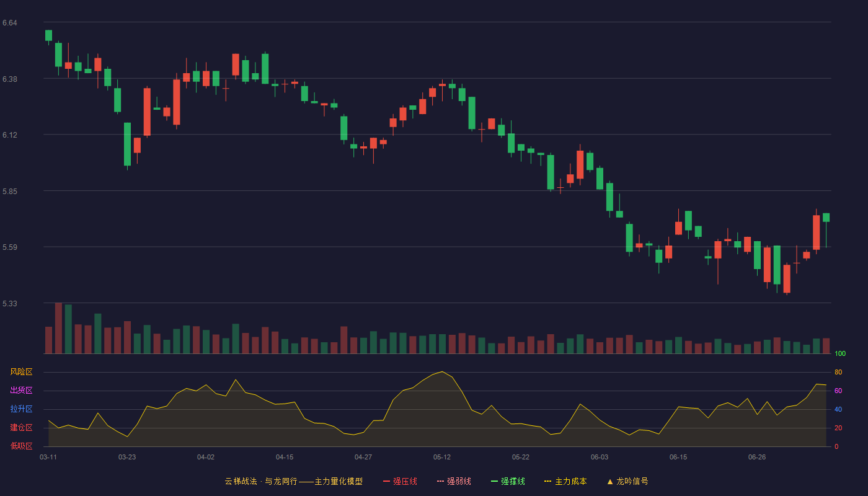Click the tallest red volume bar
The height and width of the screenshot is (496, 868).
pyautogui.click(x=58, y=328)
